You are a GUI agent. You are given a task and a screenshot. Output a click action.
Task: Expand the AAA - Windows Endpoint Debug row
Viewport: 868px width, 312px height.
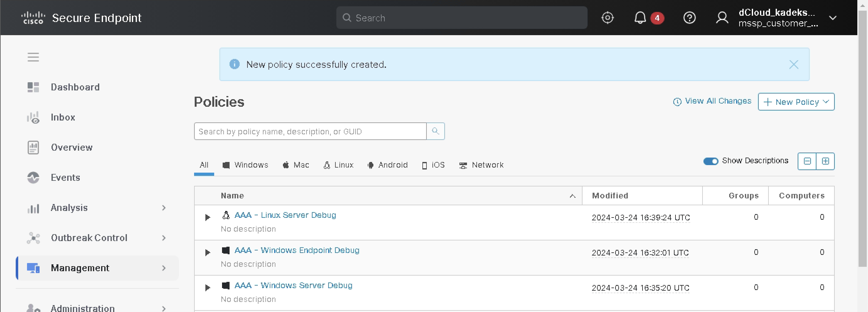(x=208, y=252)
